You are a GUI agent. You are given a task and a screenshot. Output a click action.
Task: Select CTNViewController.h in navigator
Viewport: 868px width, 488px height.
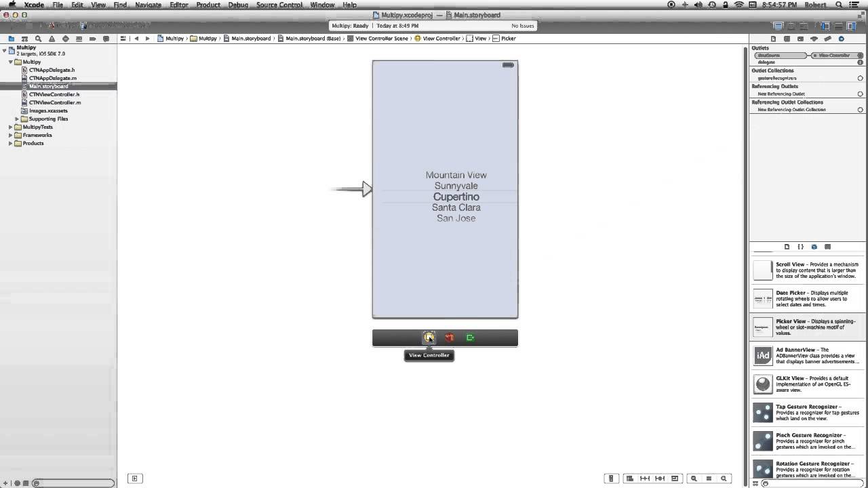pyautogui.click(x=54, y=94)
